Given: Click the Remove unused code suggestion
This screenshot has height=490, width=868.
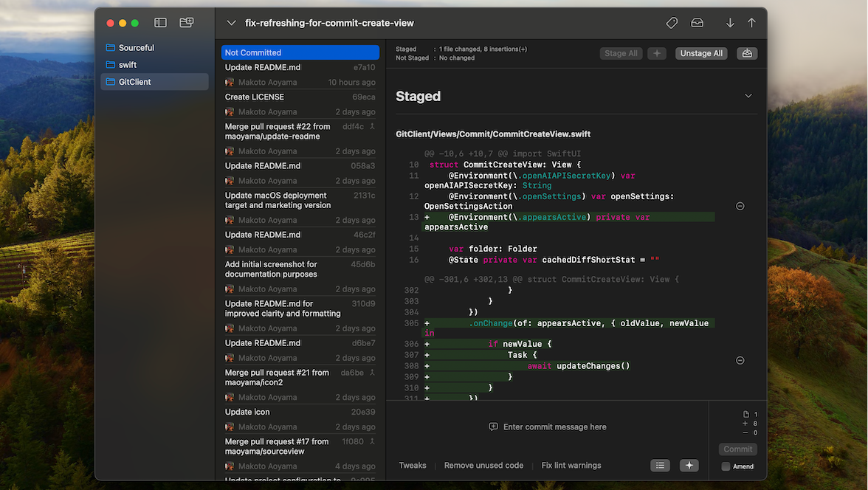Looking at the screenshot, I should pos(483,466).
